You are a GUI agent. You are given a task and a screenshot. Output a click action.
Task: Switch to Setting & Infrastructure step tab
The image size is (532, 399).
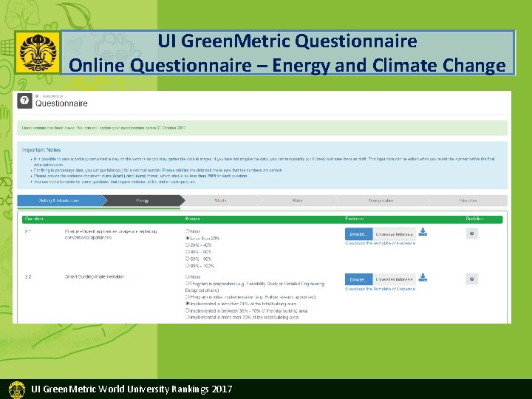(60, 200)
